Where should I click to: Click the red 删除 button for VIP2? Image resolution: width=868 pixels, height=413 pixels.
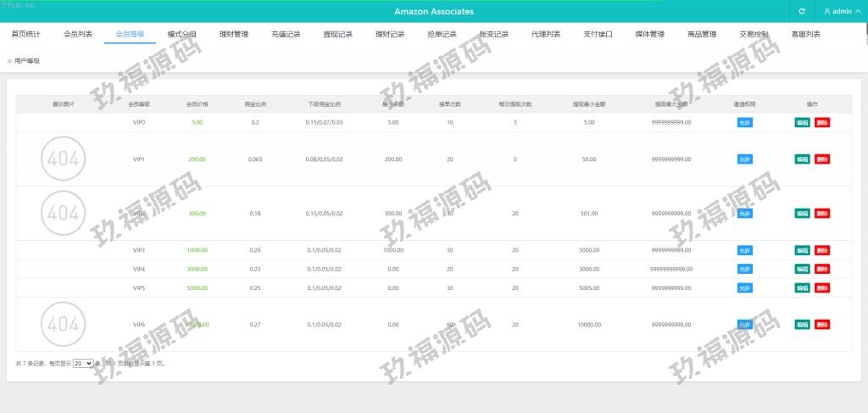pos(822,213)
